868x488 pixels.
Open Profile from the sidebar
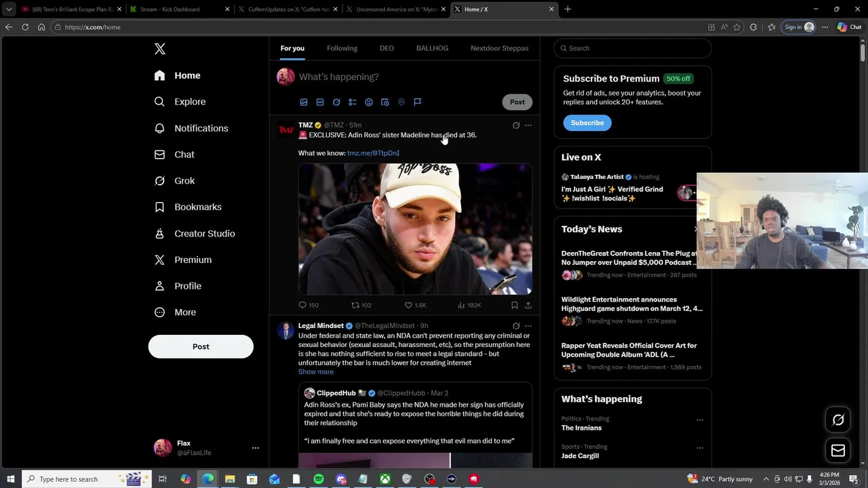[178, 286]
